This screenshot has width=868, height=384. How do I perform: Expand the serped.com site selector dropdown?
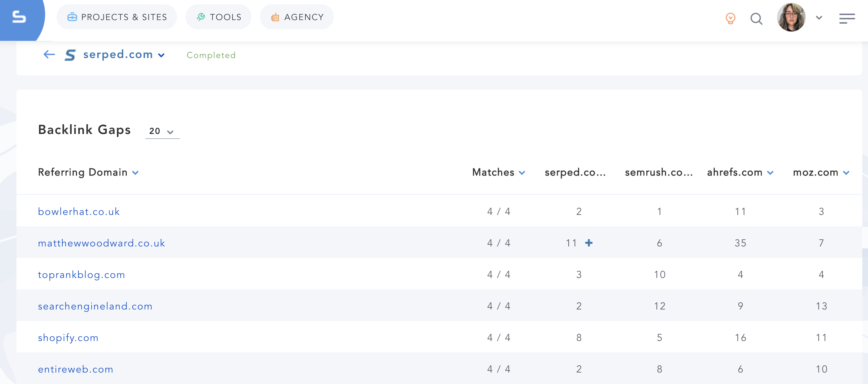point(161,55)
